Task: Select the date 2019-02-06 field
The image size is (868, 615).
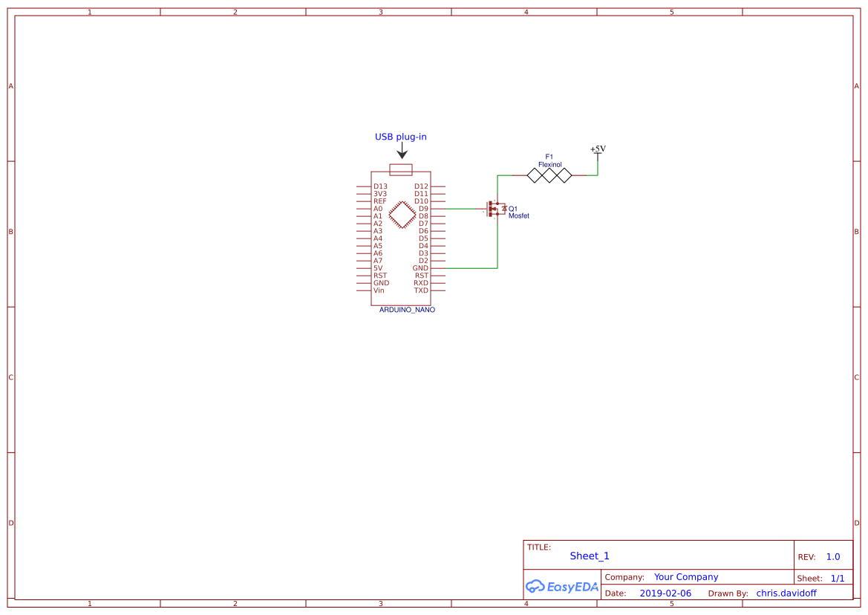Action: pyautogui.click(x=667, y=593)
